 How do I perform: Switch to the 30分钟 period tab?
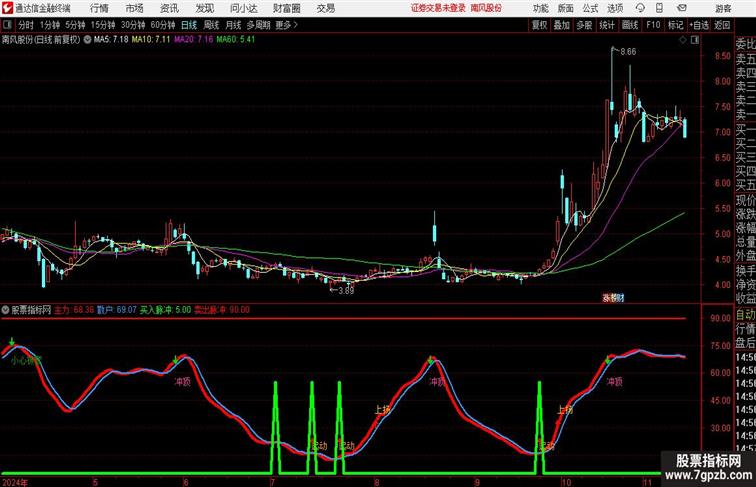tap(133, 25)
